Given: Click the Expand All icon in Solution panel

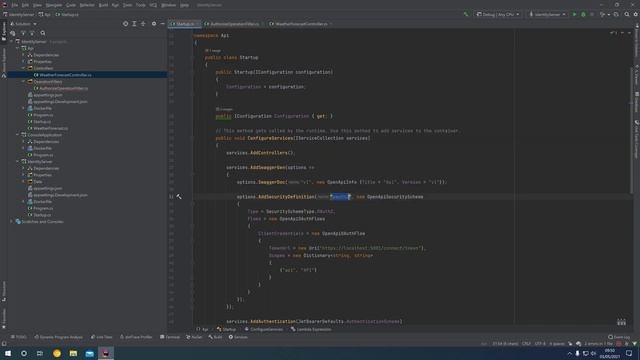Looking at the screenshot, I should (134, 24).
